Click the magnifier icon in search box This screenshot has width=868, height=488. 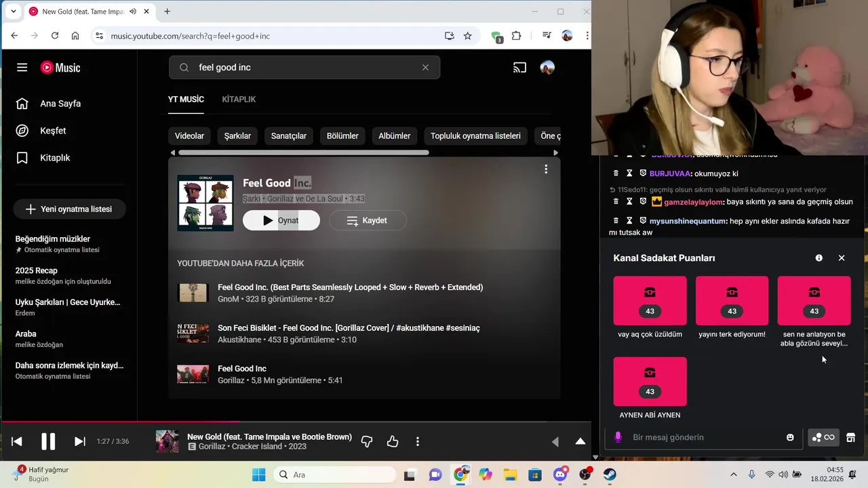[x=184, y=68]
